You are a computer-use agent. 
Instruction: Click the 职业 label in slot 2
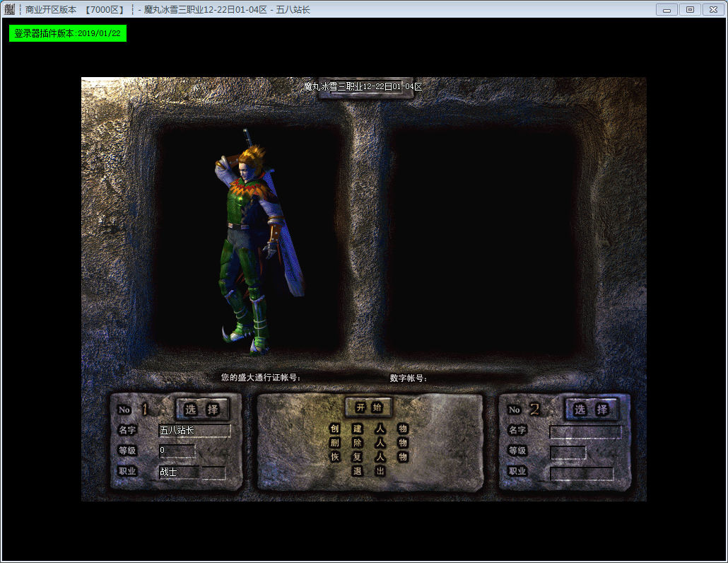pos(517,471)
